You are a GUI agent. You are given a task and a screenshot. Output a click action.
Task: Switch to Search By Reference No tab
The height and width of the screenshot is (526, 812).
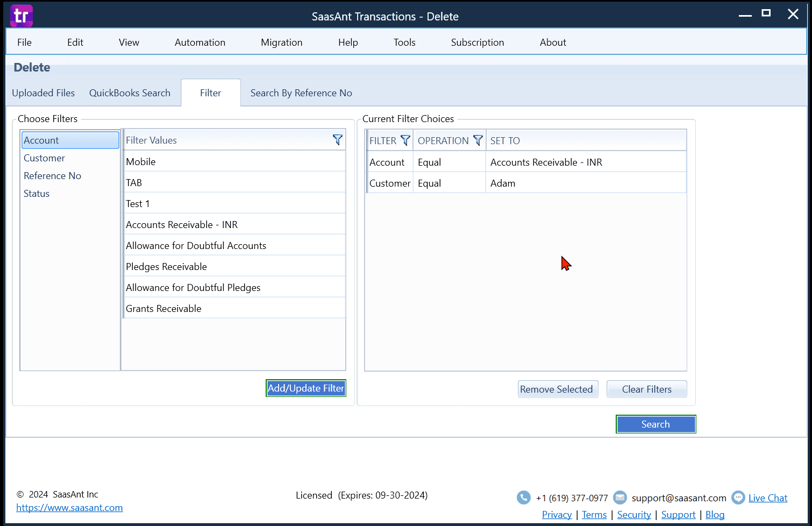point(301,93)
